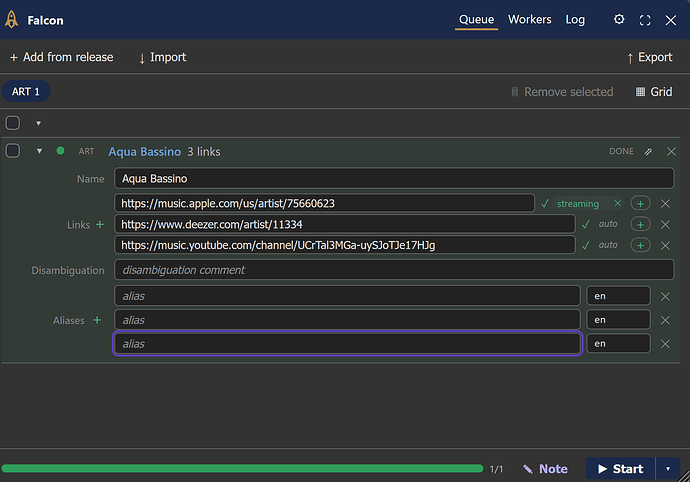690x482 pixels.
Task: Focus the first alias field
Action: [x=347, y=296]
